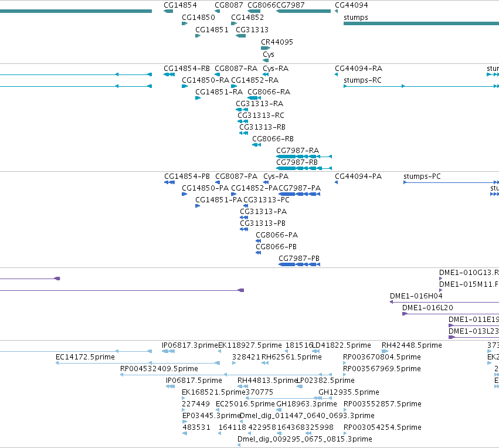Image resolution: width=499 pixels, height=448 pixels.
Task: Select the IP06817.3prime EST label
Action: tap(189, 345)
